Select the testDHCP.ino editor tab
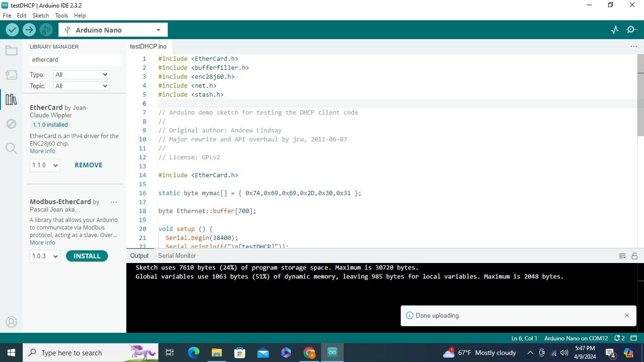The height and width of the screenshot is (362, 644). pos(148,47)
